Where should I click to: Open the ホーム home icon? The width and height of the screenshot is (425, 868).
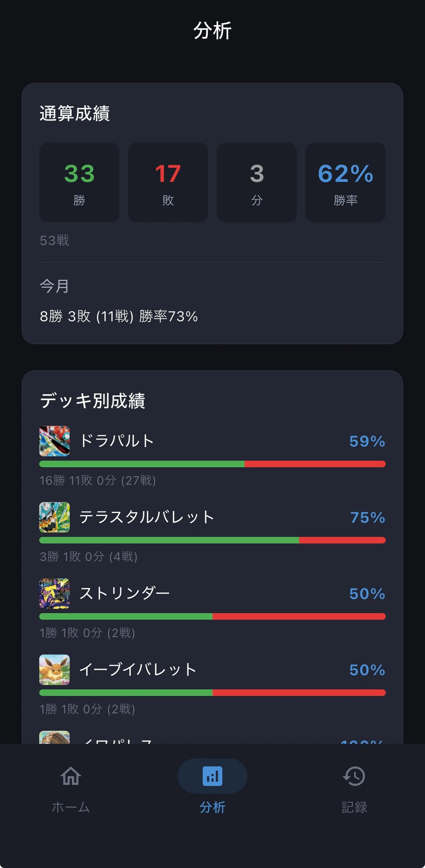[x=71, y=776]
